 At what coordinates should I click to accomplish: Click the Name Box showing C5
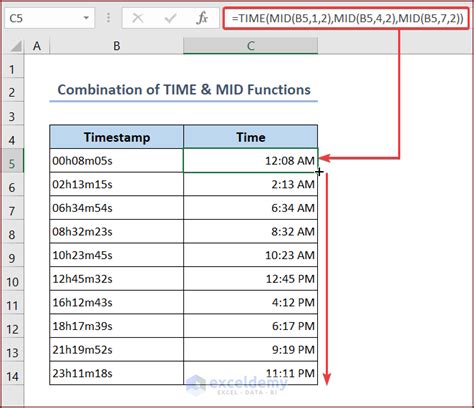point(49,18)
